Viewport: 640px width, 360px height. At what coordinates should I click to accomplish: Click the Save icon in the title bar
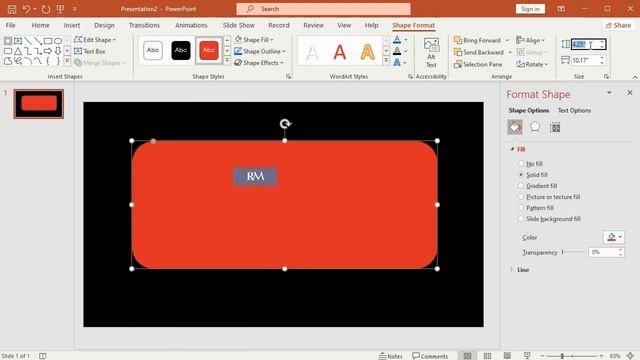12,9
